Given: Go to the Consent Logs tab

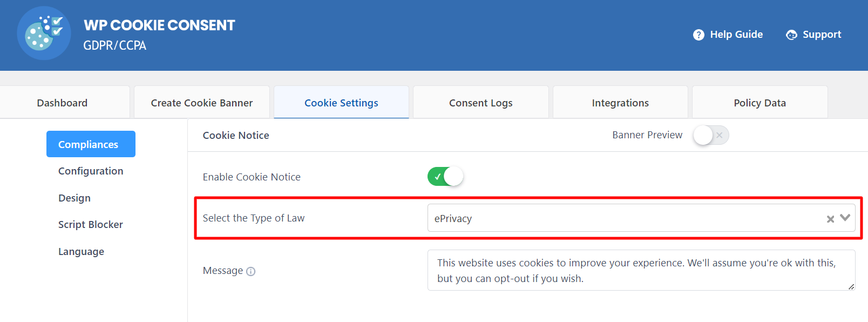Looking at the screenshot, I should [x=481, y=103].
